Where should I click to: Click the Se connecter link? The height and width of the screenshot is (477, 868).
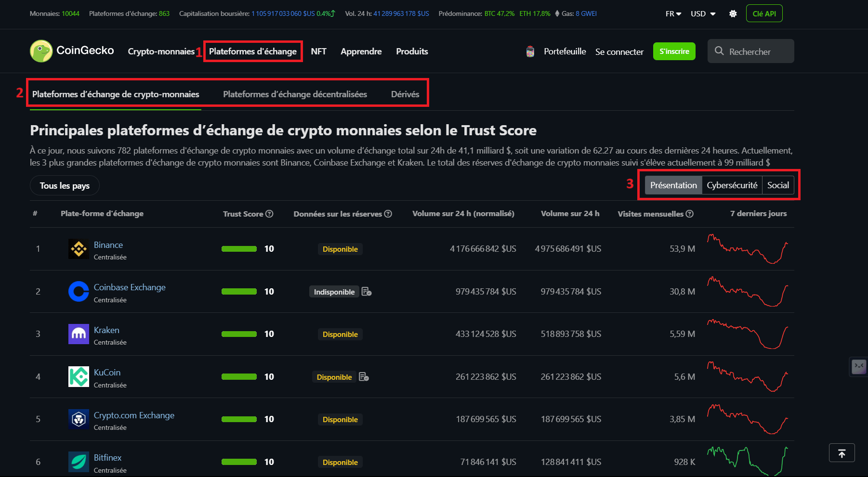coord(619,52)
